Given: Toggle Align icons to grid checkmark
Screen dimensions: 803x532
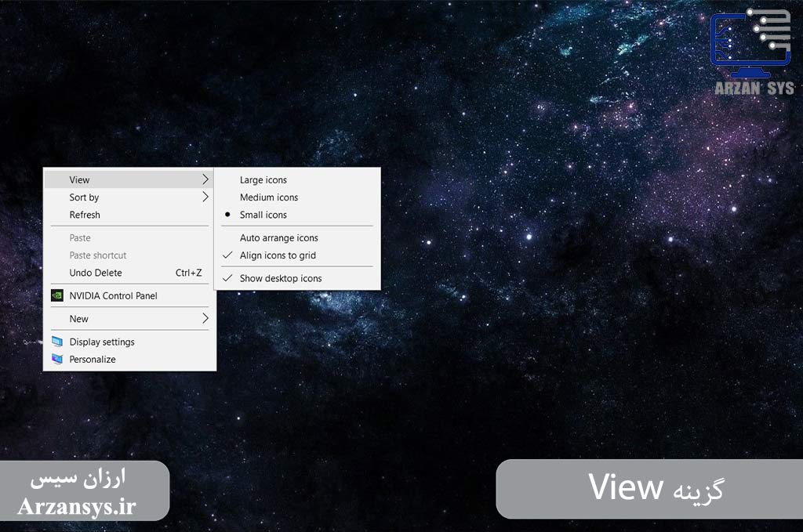Looking at the screenshot, I should [x=228, y=255].
